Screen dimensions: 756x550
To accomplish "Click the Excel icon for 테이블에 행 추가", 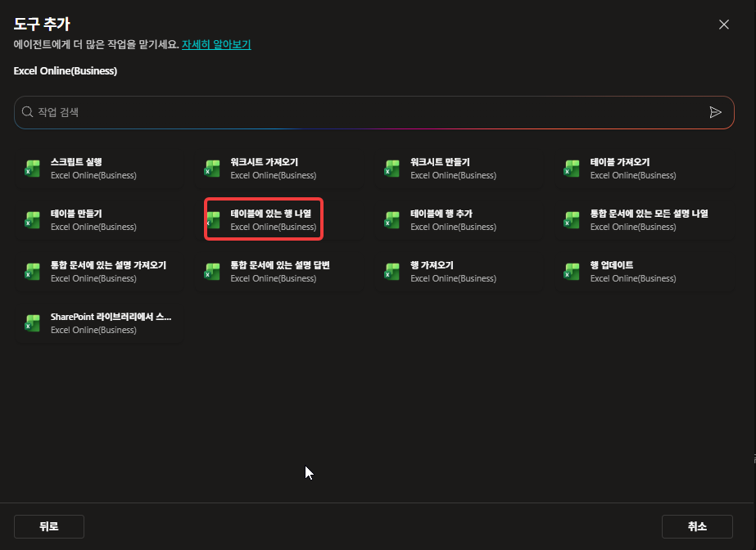I will (392, 220).
